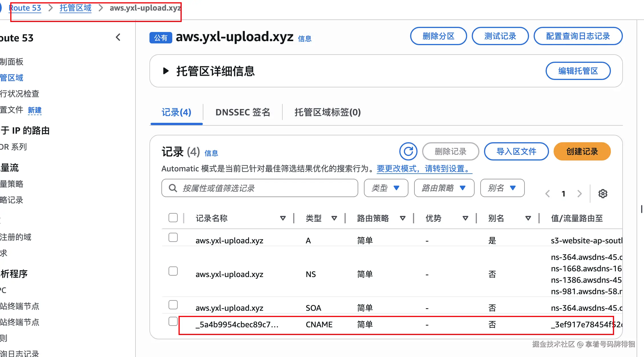The height and width of the screenshot is (357, 644).
Task: Open the 托管区域标签(0) tab
Action: [x=327, y=112]
